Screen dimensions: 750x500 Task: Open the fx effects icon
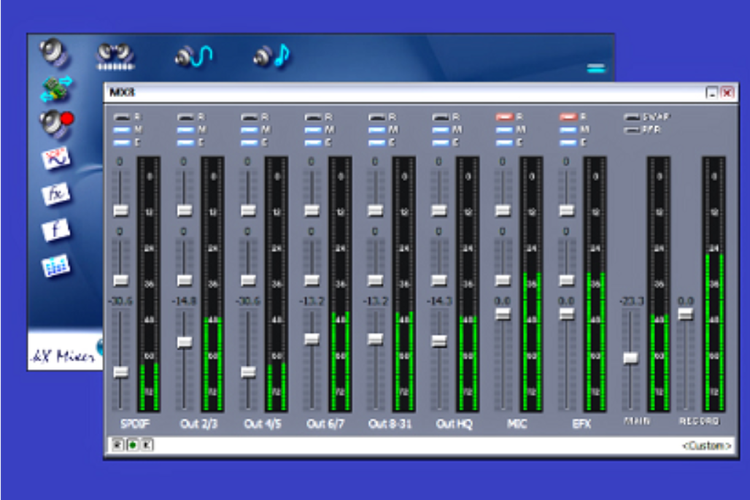55,194
